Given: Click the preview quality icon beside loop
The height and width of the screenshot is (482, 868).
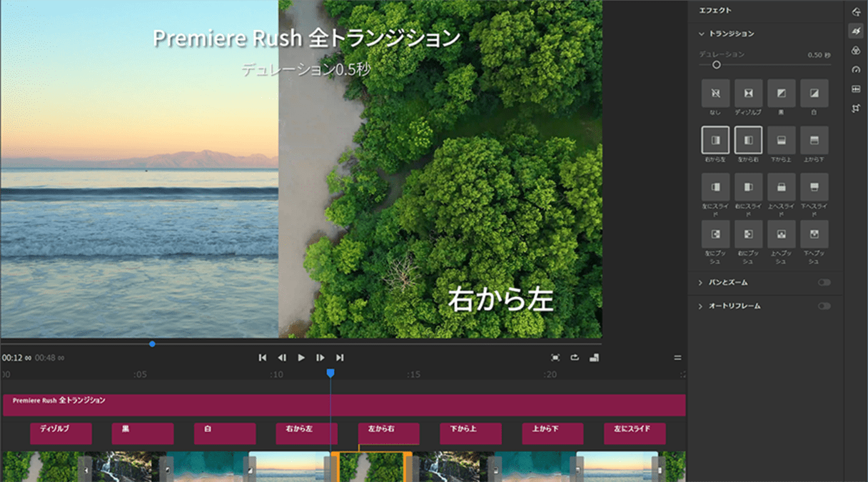Looking at the screenshot, I should (594, 357).
